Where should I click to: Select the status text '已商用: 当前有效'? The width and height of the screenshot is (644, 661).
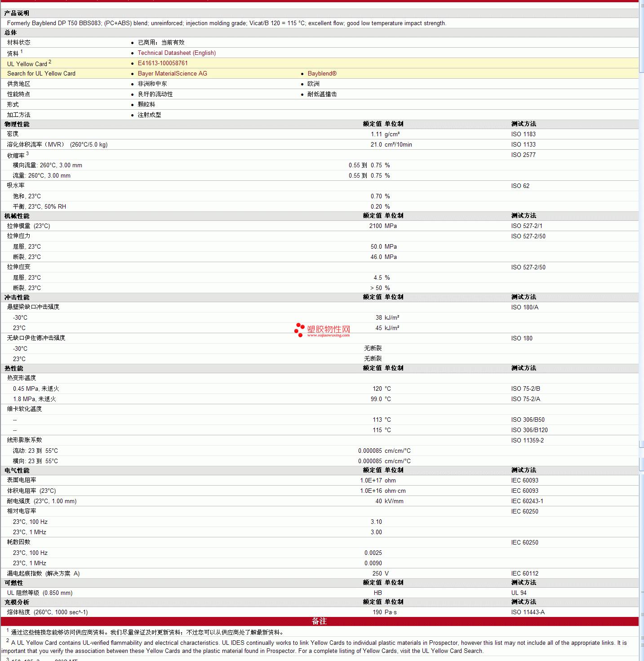coord(161,43)
